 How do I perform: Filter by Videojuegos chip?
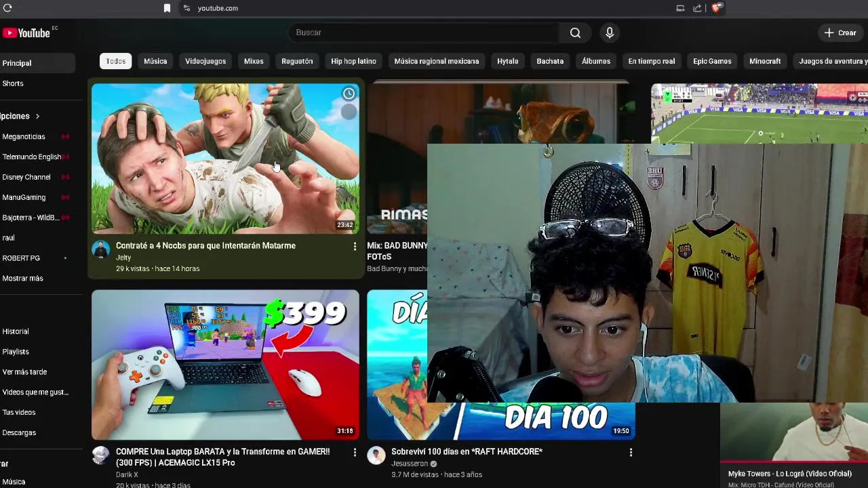pyautogui.click(x=205, y=61)
